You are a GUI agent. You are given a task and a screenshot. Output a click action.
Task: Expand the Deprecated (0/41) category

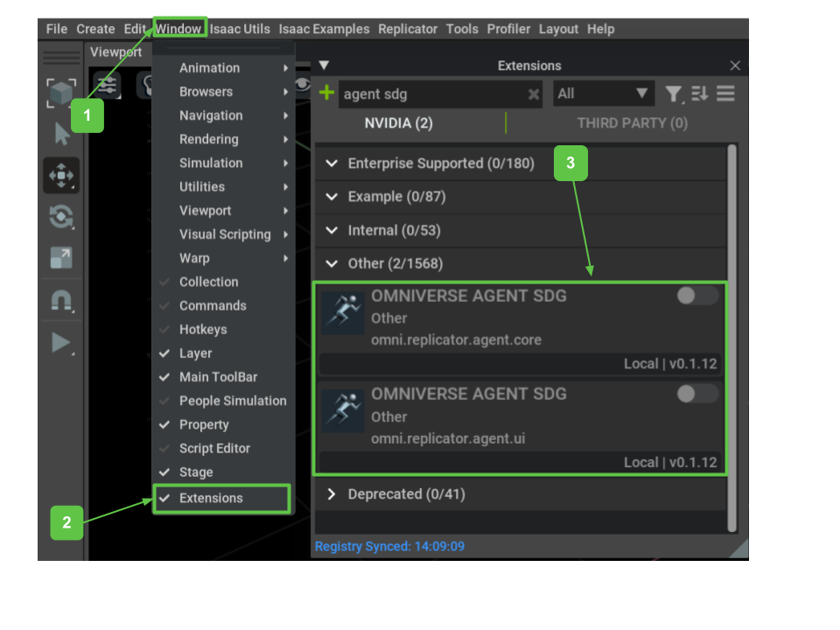click(332, 493)
